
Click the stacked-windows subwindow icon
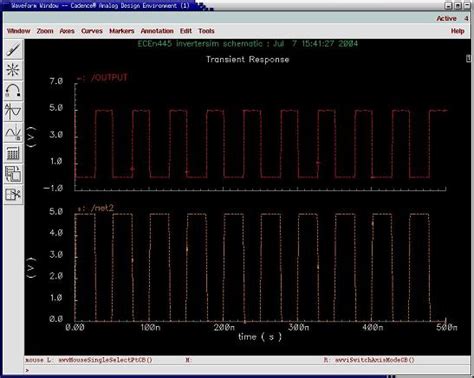coord(13,174)
